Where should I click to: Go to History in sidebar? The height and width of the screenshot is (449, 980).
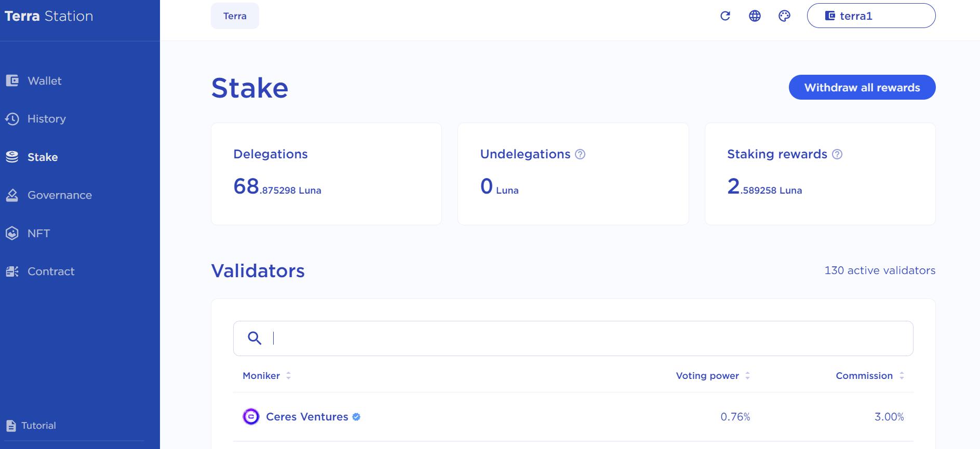pyautogui.click(x=46, y=119)
